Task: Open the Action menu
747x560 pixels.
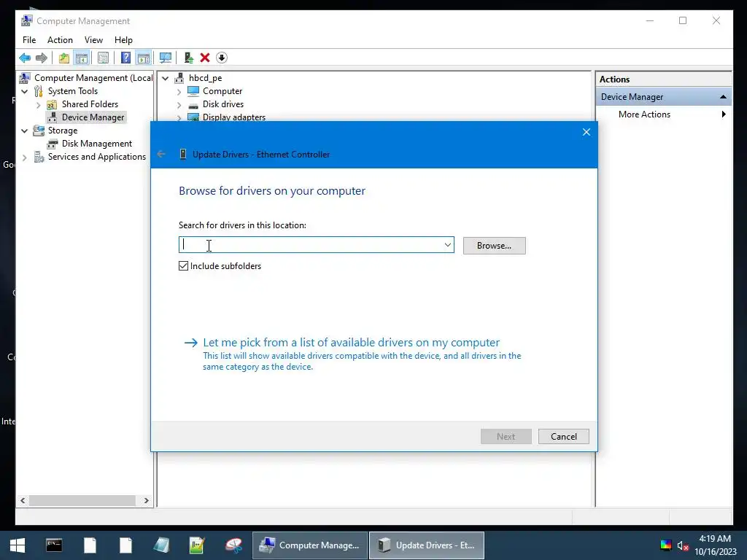Action: click(60, 40)
